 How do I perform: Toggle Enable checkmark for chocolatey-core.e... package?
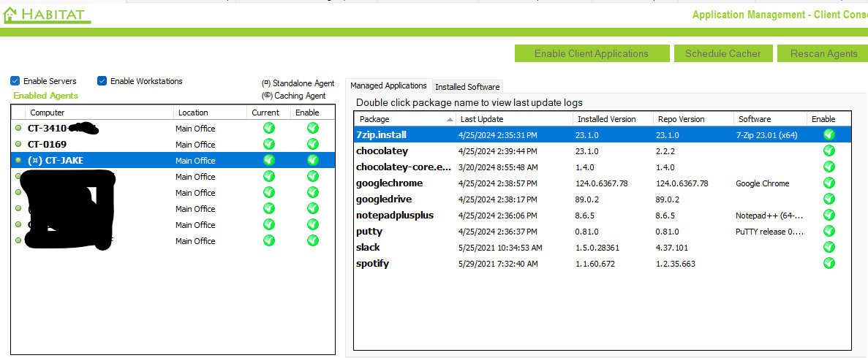829,167
